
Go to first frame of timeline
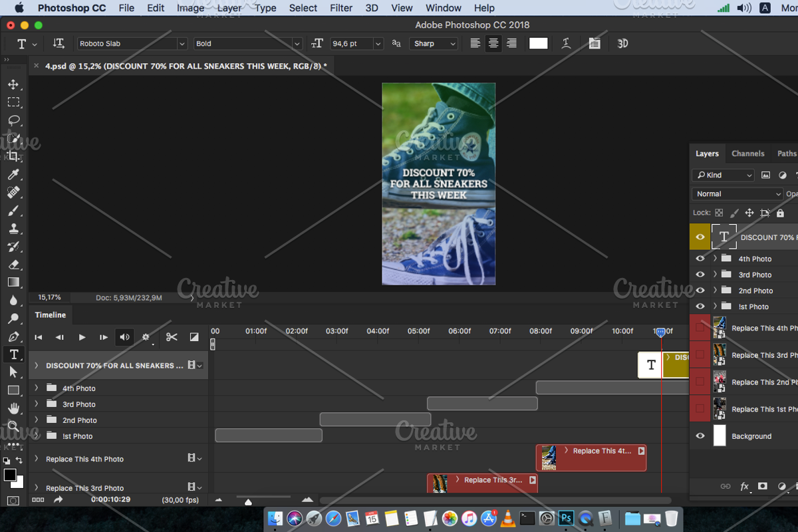(39, 337)
